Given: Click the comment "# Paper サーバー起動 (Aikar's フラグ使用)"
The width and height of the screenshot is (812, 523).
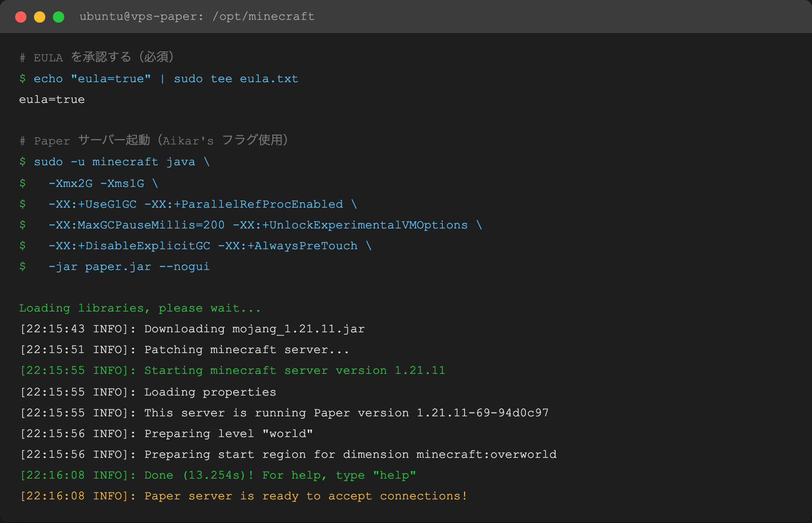Looking at the screenshot, I should click(x=154, y=141).
